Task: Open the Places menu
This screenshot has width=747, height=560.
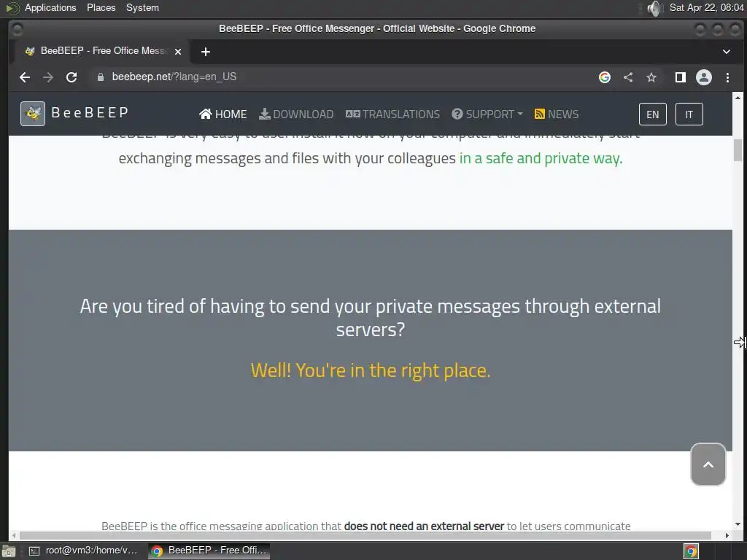Action: tap(101, 7)
